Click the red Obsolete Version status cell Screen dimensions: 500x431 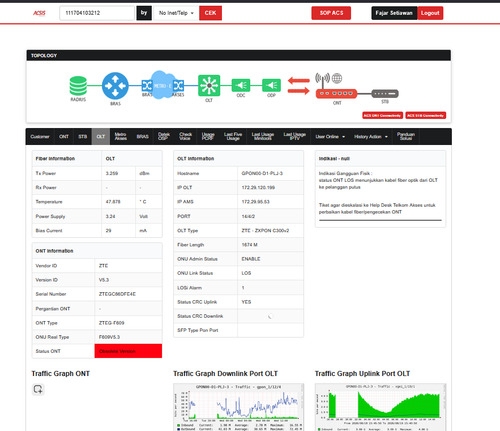(x=128, y=351)
